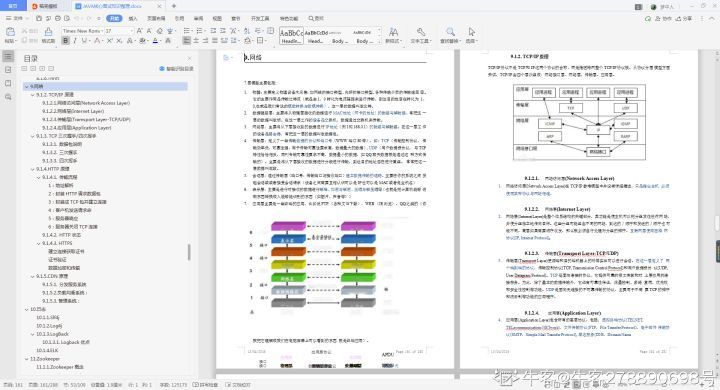
Task: Click the text highlight color button
Action: click(x=142, y=41)
